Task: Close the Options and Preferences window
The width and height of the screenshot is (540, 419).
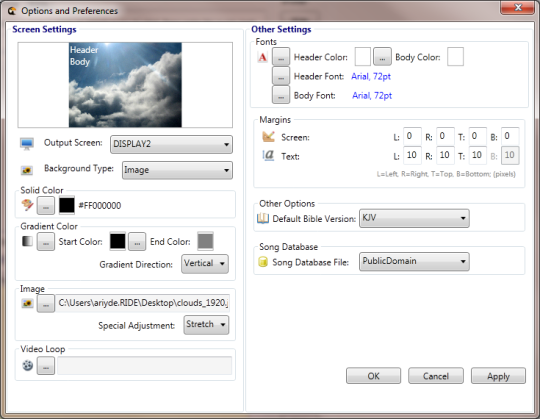Action: 518,7
